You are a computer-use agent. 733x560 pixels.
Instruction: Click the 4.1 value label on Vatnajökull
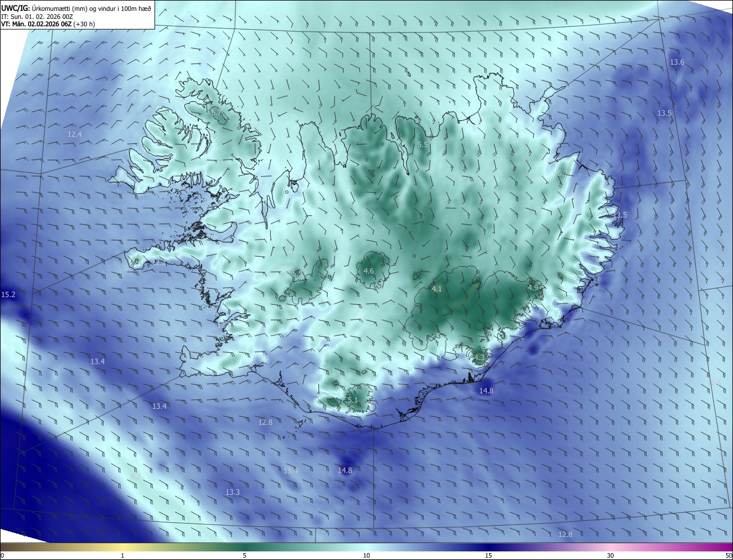tap(437, 289)
